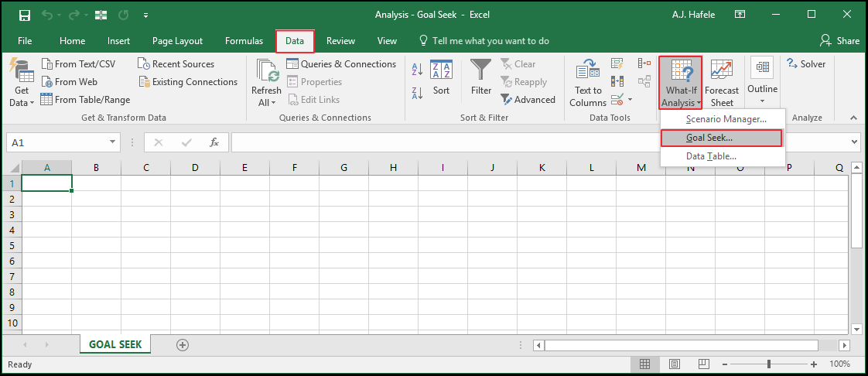Open the Undo history dropdown arrow

(60, 15)
